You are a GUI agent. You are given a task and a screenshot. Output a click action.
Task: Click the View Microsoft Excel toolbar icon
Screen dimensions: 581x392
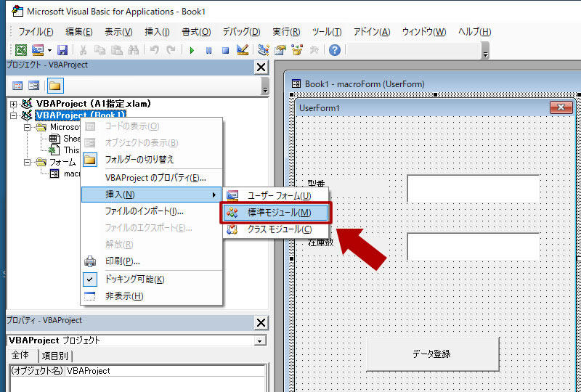21,50
